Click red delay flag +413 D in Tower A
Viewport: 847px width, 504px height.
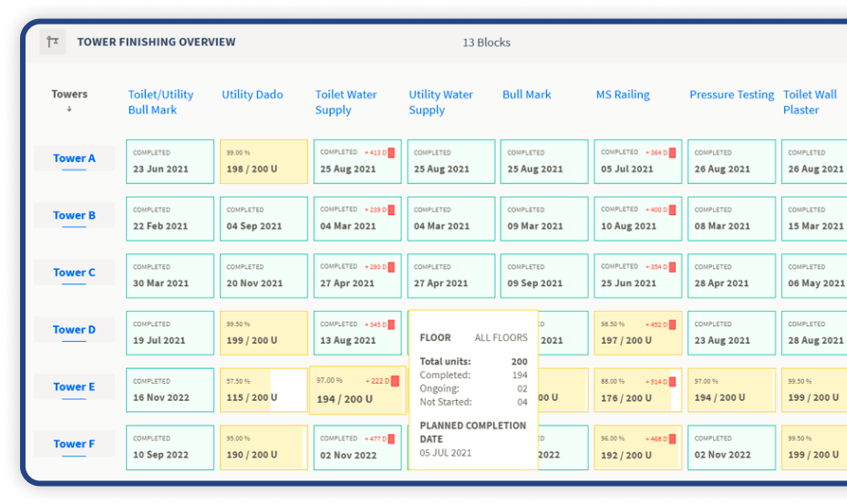(391, 153)
